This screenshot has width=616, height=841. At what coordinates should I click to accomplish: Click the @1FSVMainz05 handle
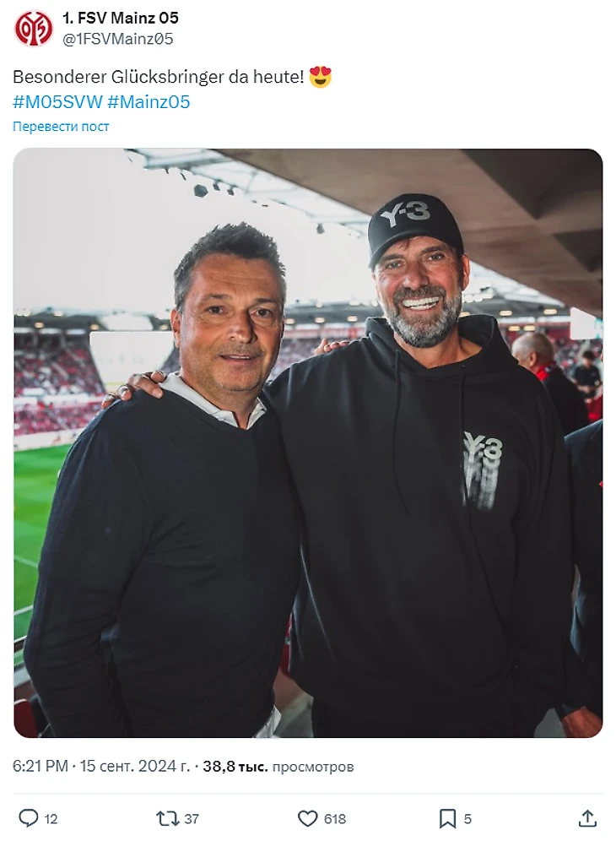[118, 39]
